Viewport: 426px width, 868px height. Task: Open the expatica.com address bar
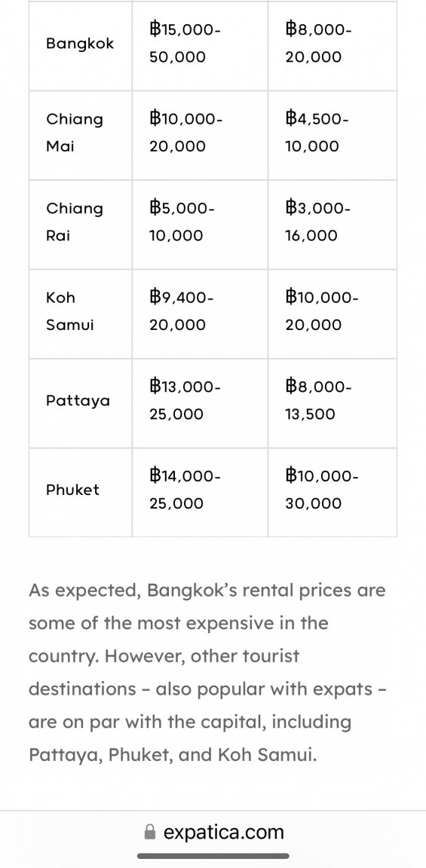[213, 832]
